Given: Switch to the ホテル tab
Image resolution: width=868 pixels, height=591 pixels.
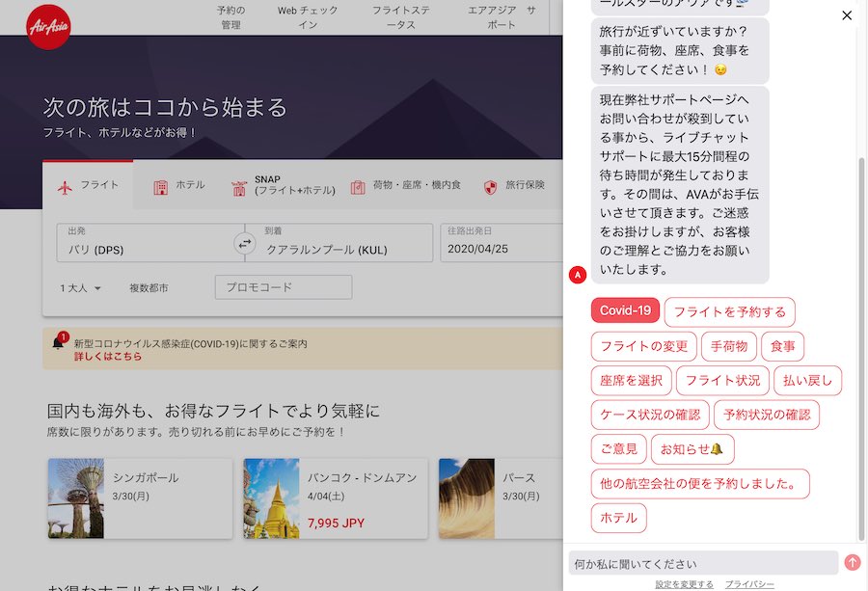Looking at the screenshot, I should 178,185.
